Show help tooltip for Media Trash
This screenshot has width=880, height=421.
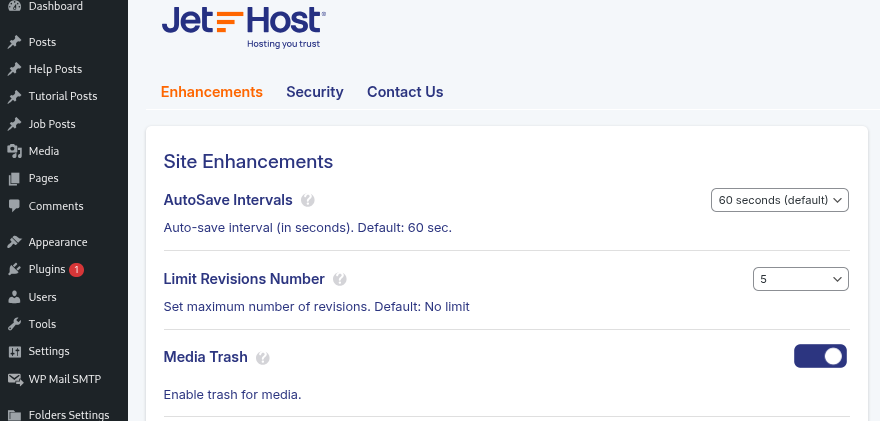[x=263, y=358]
